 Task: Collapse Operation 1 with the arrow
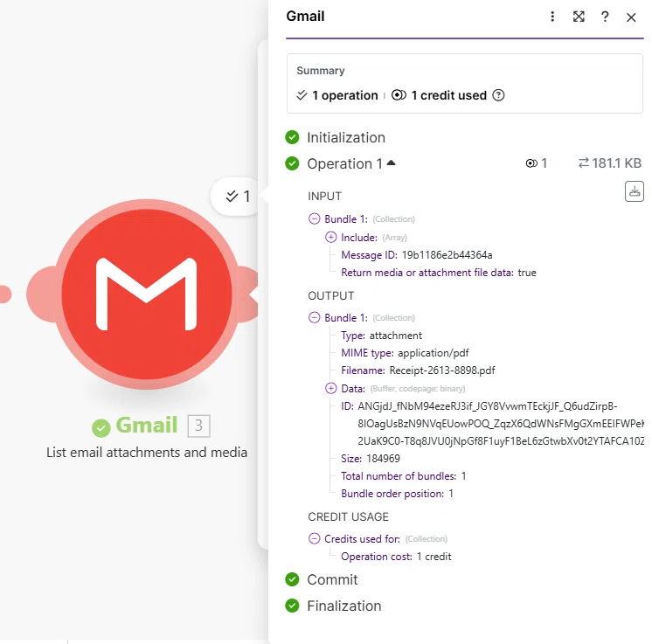point(391,163)
